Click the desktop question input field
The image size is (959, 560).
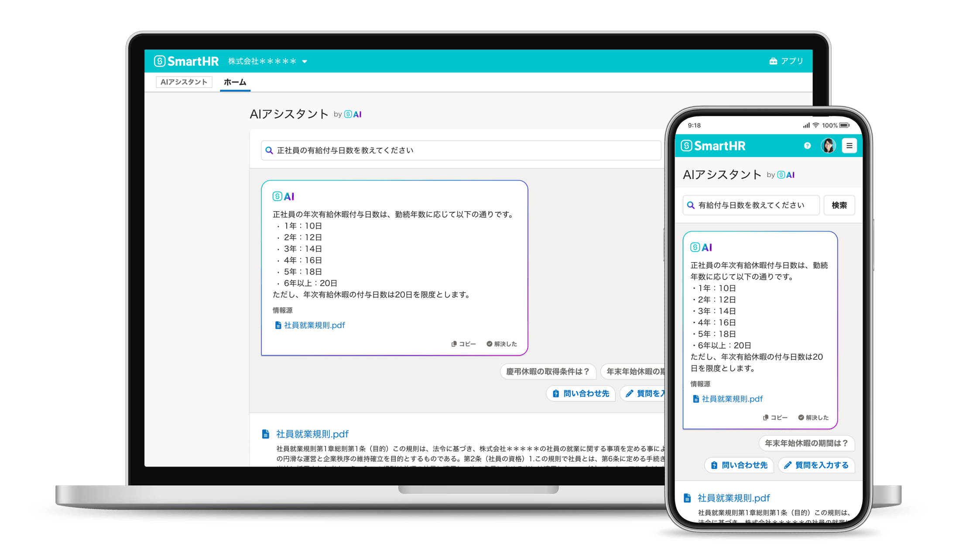436,150
